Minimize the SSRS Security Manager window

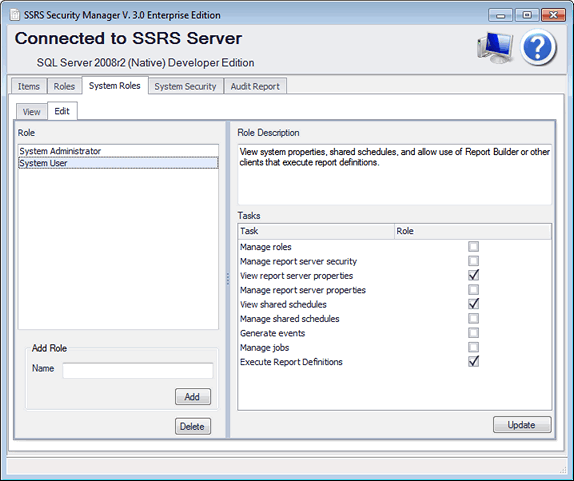[500, 15]
